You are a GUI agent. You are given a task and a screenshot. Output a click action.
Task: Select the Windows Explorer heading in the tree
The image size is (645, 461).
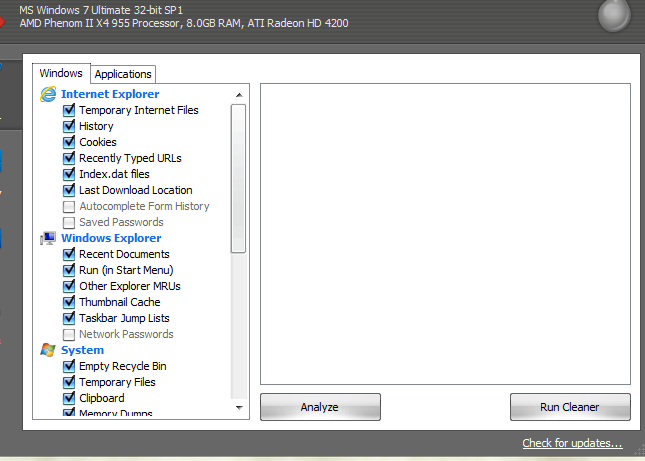pos(111,238)
